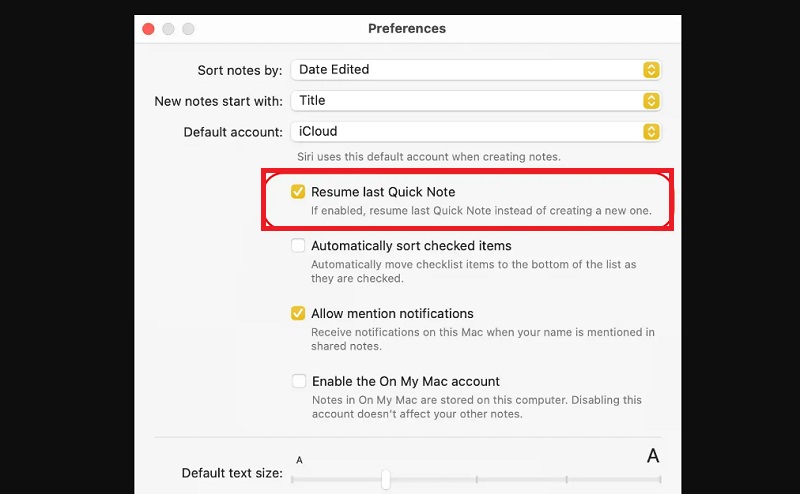
Task: Open the Sort notes by dropdown
Action: 475,70
